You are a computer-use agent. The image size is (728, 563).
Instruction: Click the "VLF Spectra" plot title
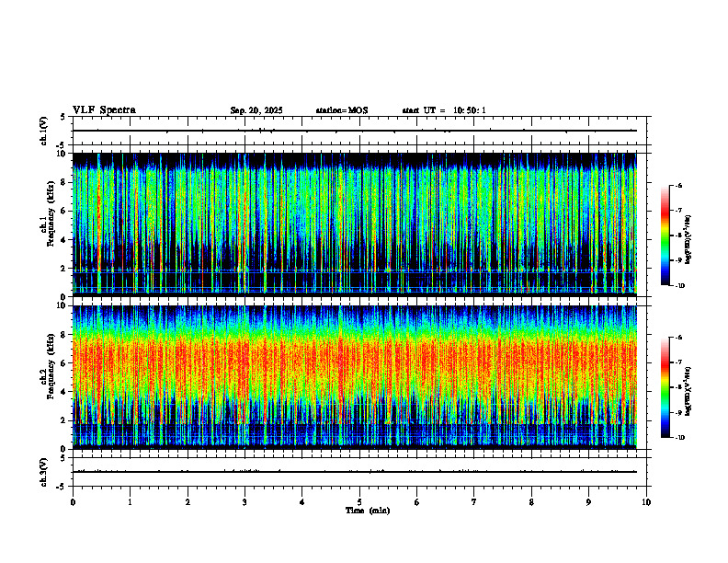(x=104, y=110)
